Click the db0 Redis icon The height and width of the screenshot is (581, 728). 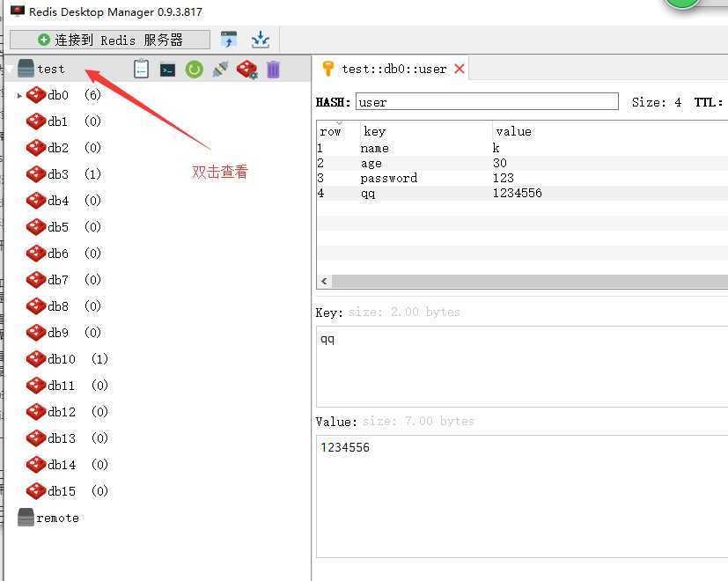36,95
